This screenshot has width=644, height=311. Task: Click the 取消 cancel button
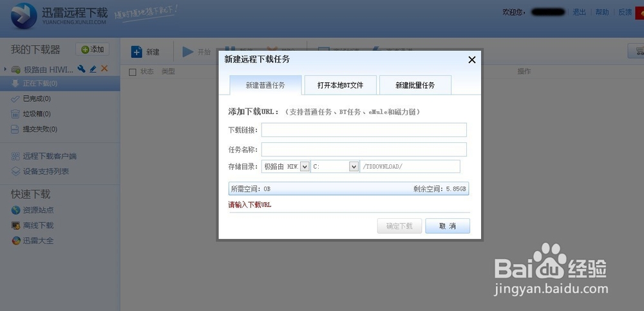click(448, 226)
